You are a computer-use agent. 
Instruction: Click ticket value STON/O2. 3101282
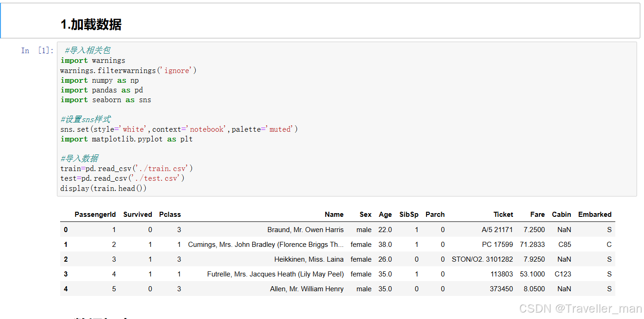click(x=483, y=259)
